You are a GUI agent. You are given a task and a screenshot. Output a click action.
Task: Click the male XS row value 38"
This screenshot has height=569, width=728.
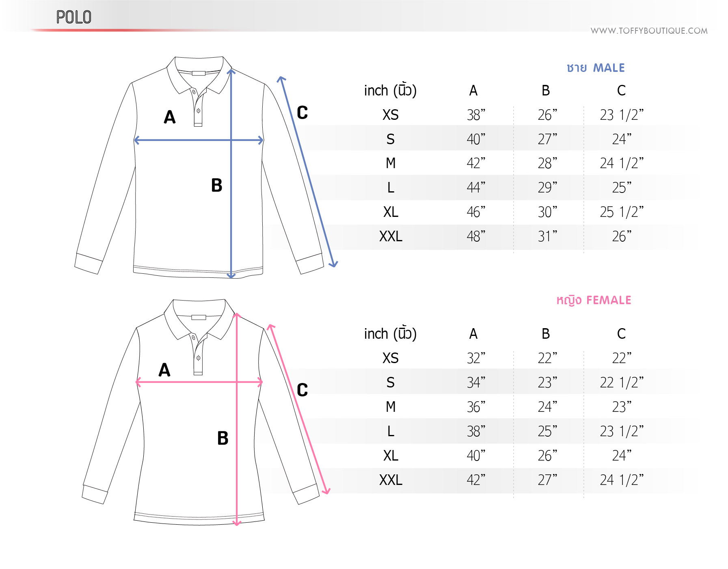click(476, 115)
